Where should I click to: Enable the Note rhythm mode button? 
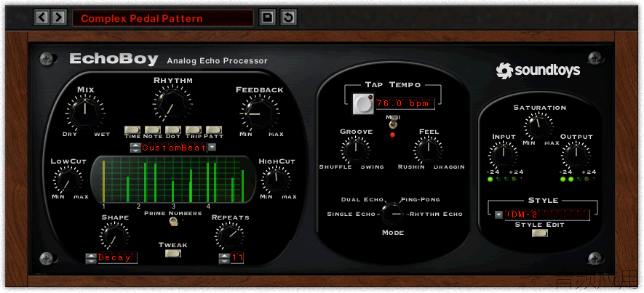pos(153,130)
